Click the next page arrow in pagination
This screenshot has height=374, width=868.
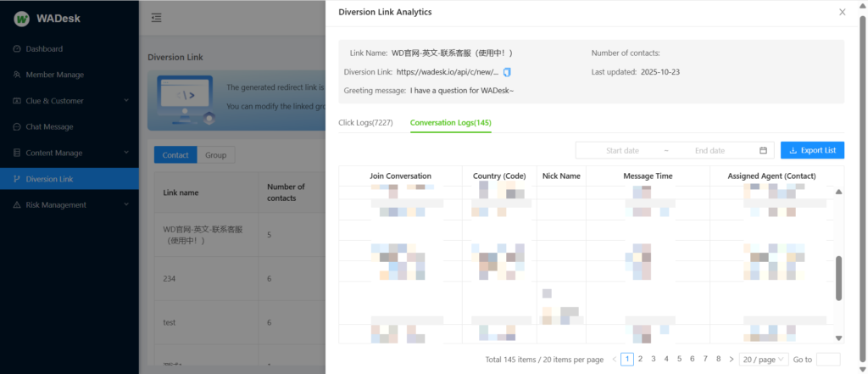pos(731,360)
